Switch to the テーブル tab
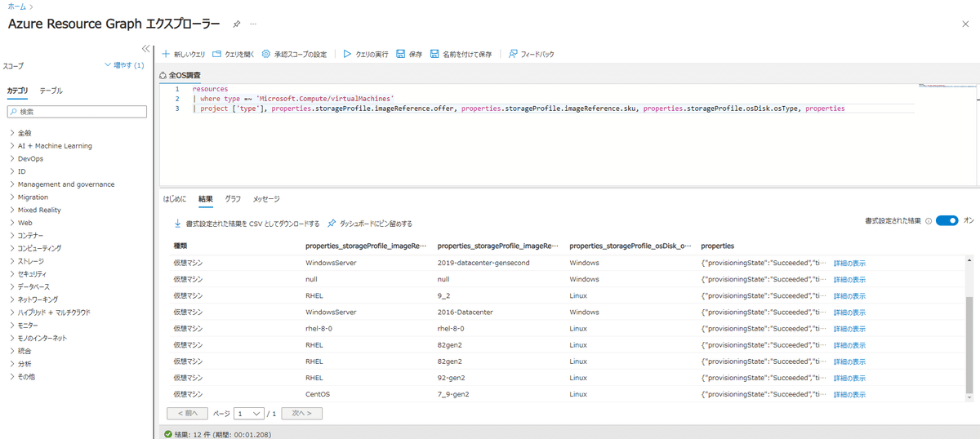Screen dimensions: 980x439 coord(51,91)
